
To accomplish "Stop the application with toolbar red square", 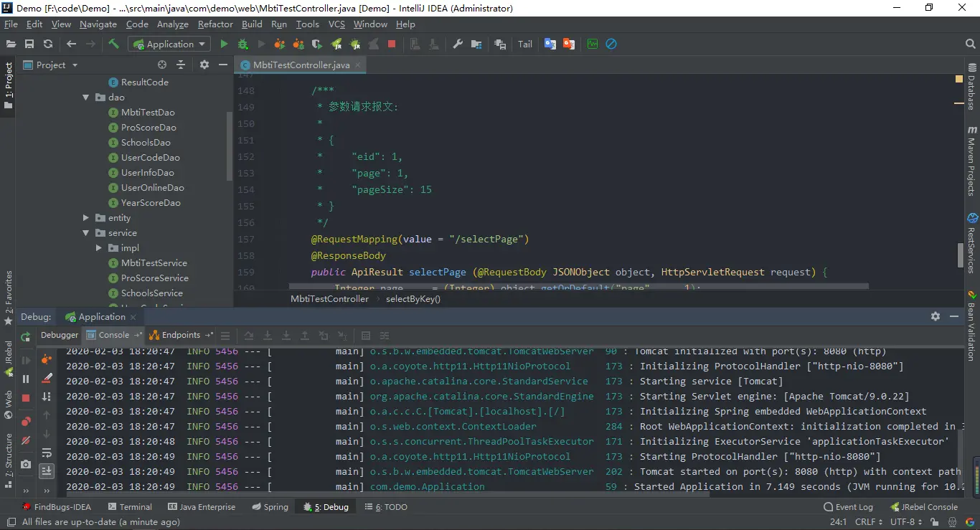I will coord(392,44).
